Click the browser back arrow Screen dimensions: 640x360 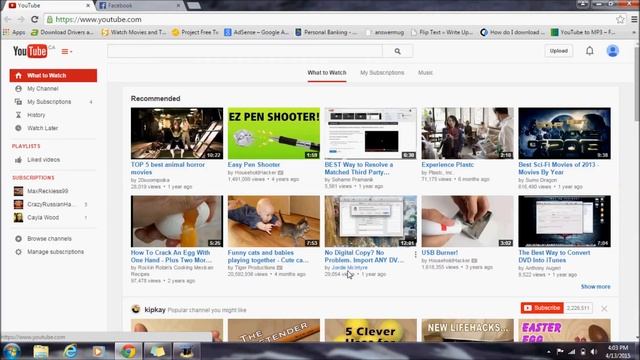(x=7, y=19)
